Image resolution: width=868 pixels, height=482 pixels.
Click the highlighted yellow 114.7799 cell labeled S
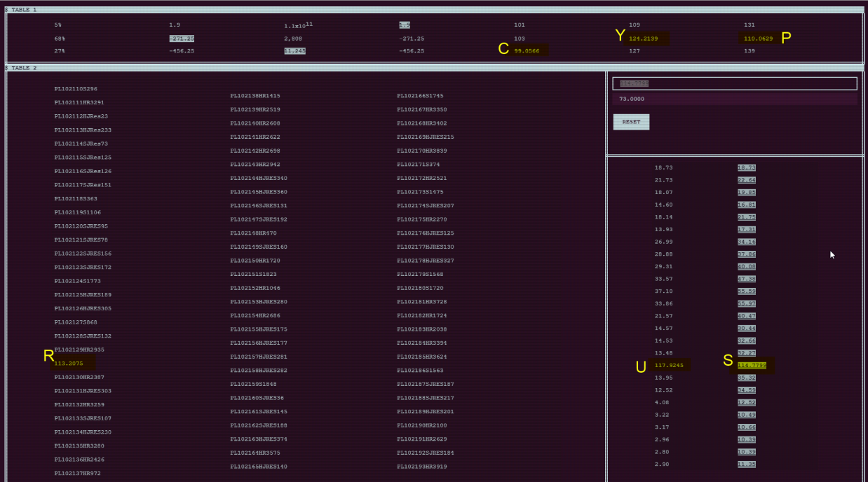click(752, 365)
